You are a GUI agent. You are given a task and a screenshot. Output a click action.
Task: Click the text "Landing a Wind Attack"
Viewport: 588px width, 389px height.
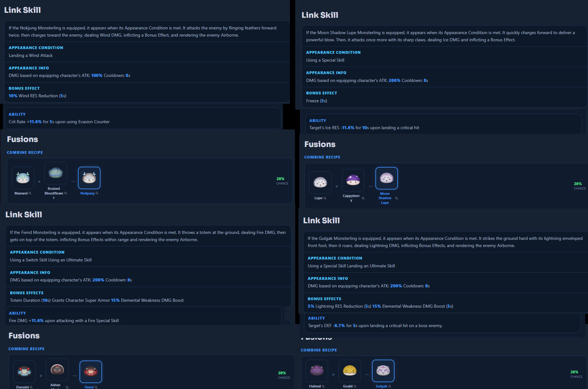tap(31, 55)
